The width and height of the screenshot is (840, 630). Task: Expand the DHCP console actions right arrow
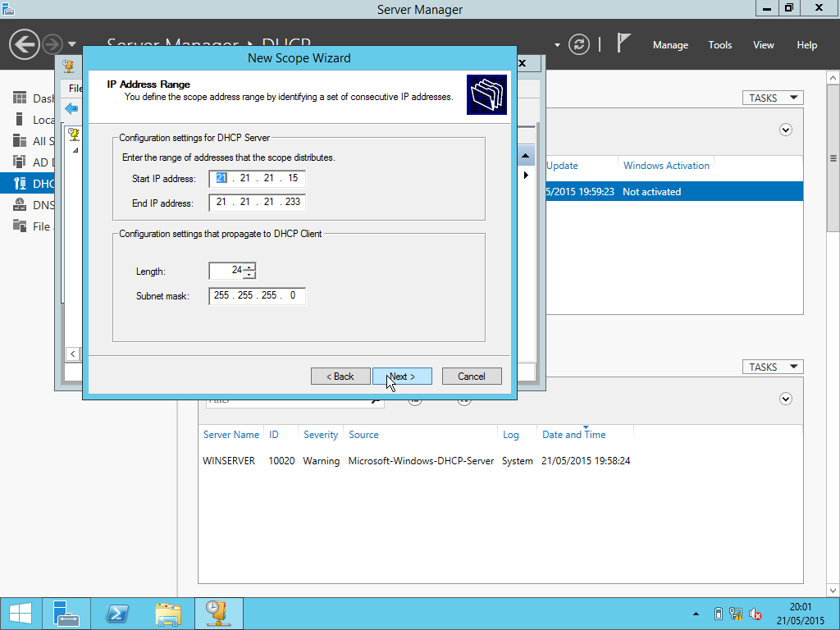(526, 176)
